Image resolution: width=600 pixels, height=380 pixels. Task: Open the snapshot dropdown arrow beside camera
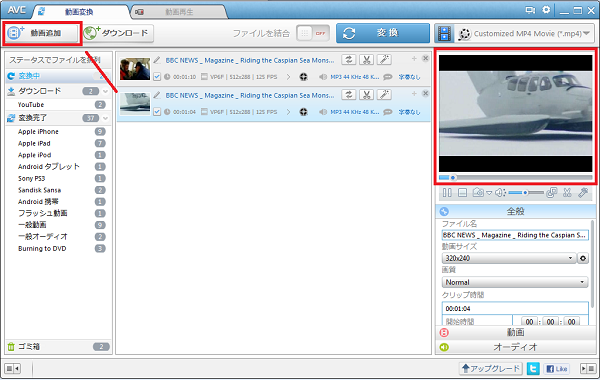489,193
